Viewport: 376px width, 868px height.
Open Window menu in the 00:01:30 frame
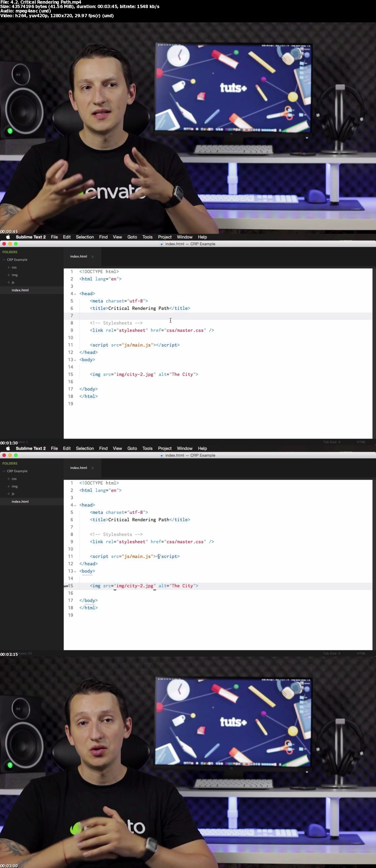[185, 237]
